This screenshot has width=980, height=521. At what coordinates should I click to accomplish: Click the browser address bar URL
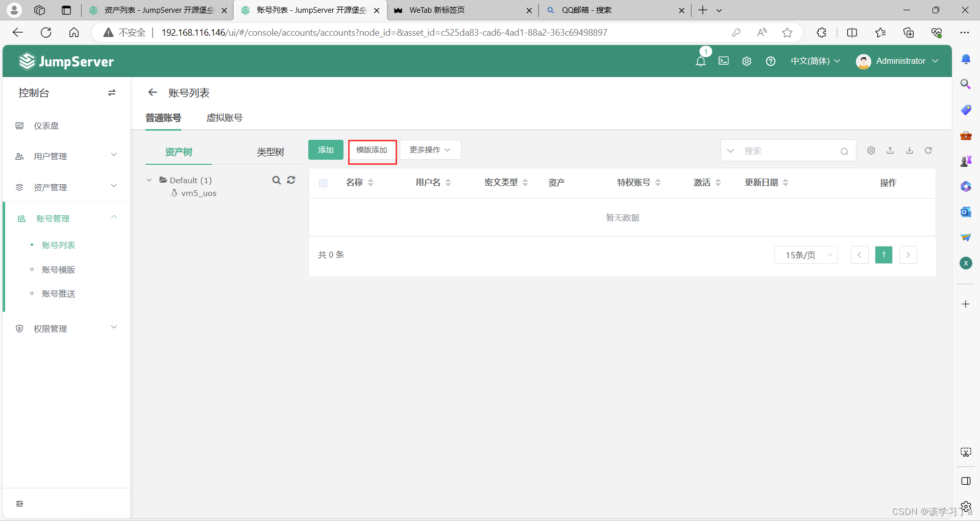[x=384, y=33]
